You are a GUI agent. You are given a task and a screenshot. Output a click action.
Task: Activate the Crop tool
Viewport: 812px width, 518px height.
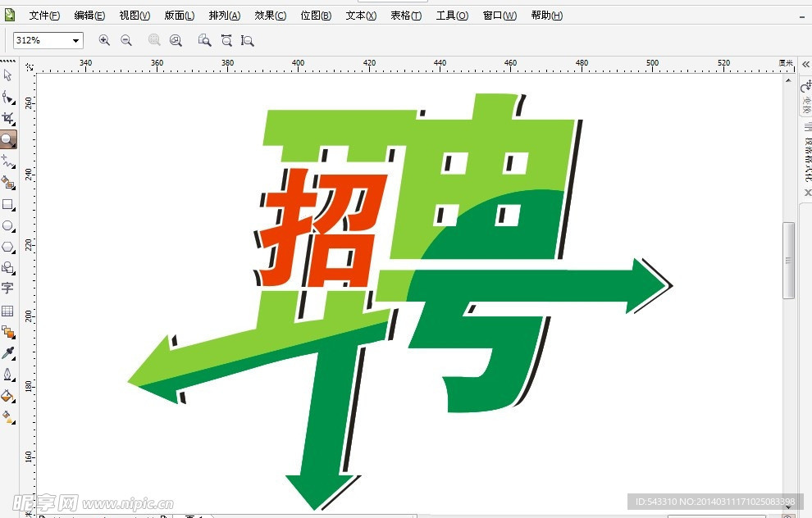(9, 118)
